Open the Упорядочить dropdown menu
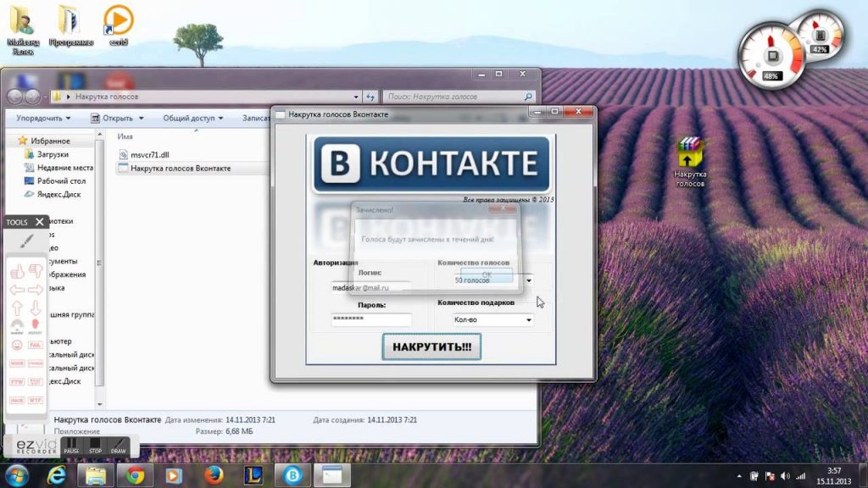The width and height of the screenshot is (868, 488). [x=44, y=119]
